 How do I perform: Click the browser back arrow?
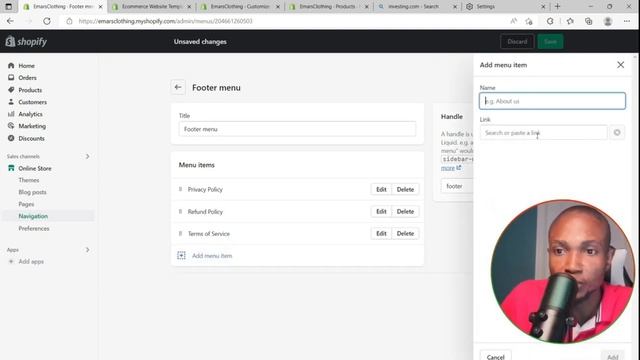[x=10, y=21]
